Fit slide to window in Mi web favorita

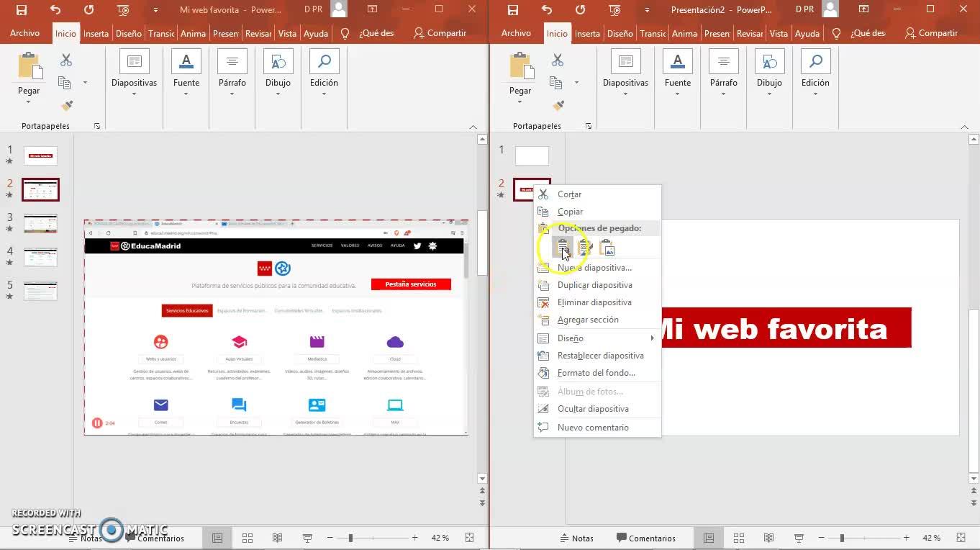pyautogui.click(x=470, y=538)
